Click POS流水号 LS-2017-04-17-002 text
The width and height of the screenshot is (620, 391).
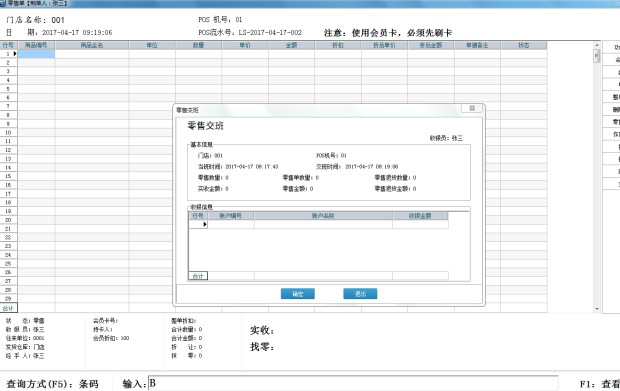250,32
